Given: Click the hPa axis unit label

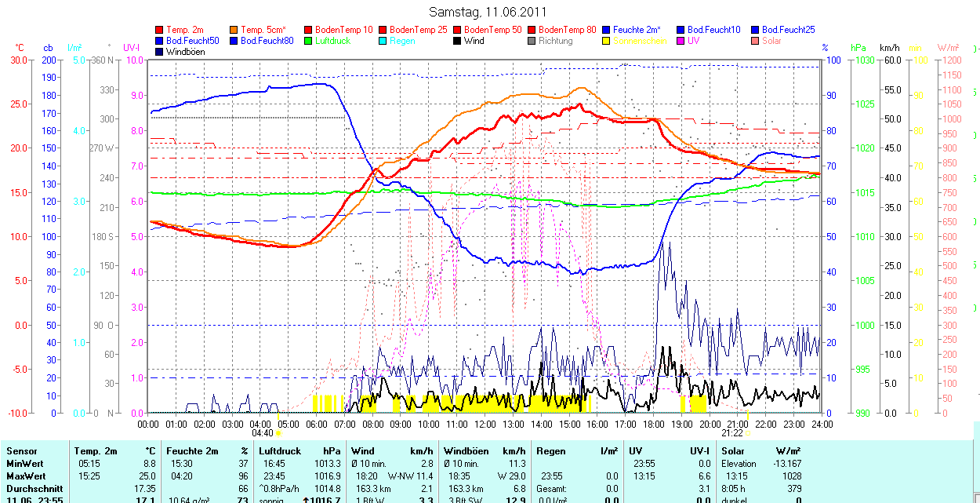Looking at the screenshot, I should coord(858,48).
